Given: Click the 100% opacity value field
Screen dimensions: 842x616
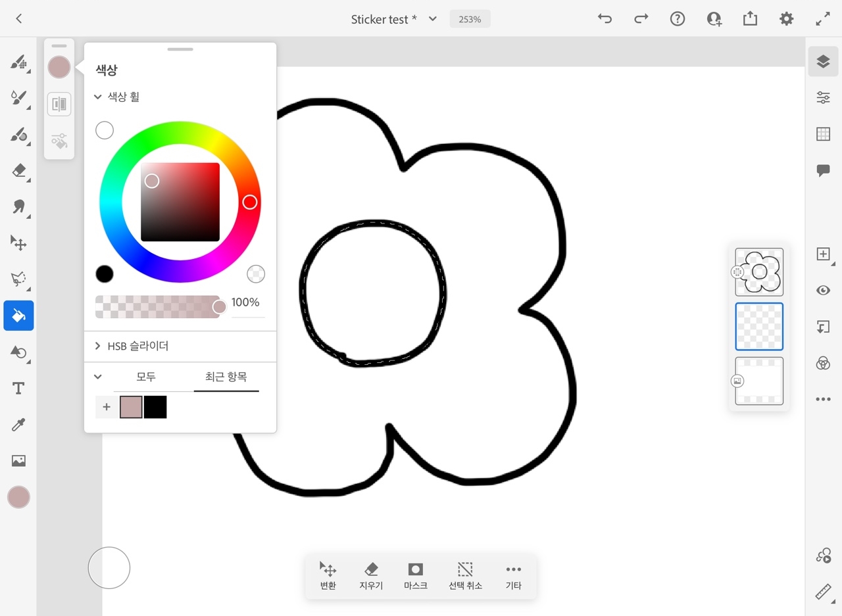Looking at the screenshot, I should (247, 303).
